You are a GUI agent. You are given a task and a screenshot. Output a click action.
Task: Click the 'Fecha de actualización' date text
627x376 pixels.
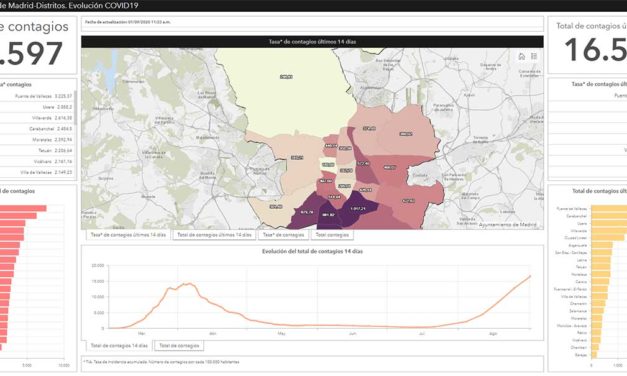point(128,22)
